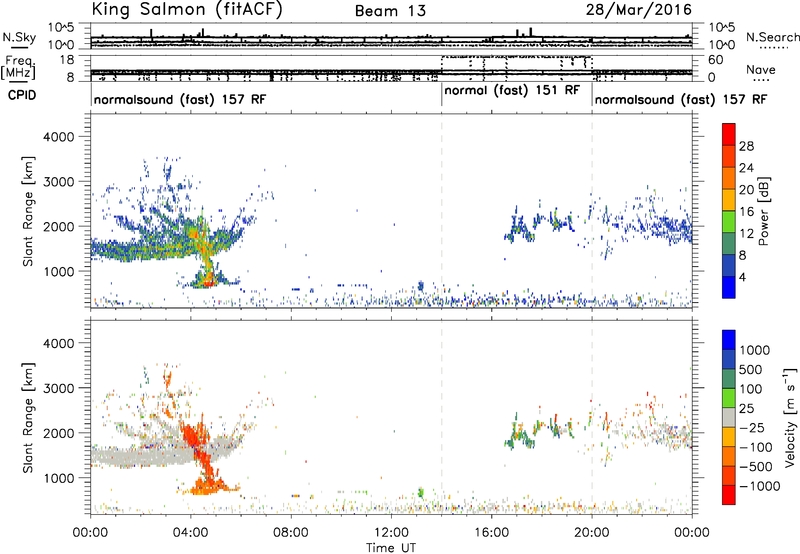Click the 'Velocity [m s-1]' colorbar label
The height and width of the screenshot is (554, 800).
tap(790, 417)
